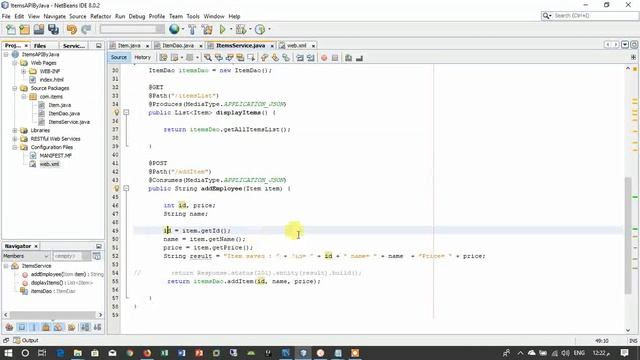Open the Refactor menu
This screenshot has height=360, width=640.
(100, 16)
